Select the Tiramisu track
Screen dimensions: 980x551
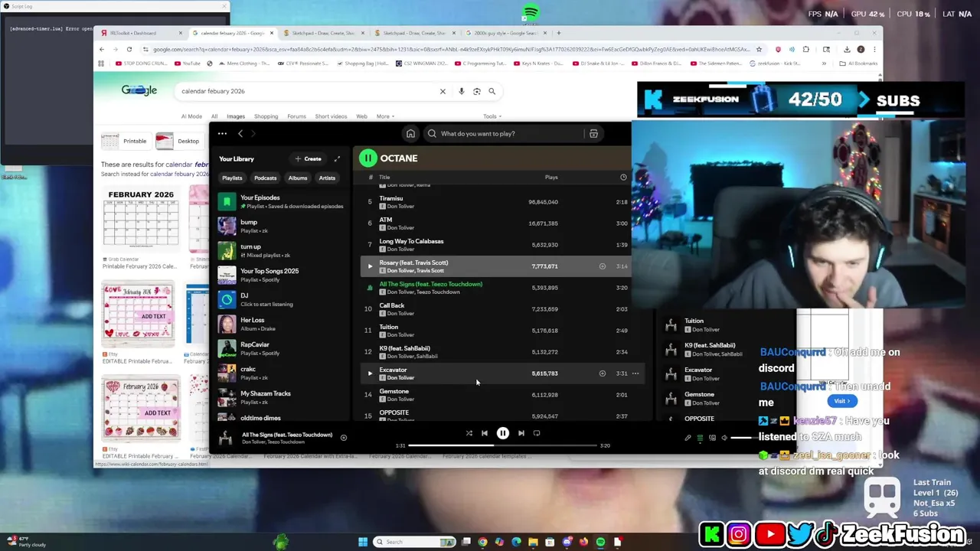pos(390,198)
